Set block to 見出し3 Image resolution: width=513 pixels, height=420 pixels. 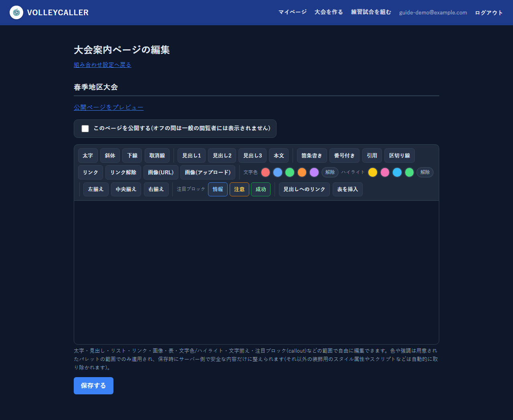click(252, 155)
